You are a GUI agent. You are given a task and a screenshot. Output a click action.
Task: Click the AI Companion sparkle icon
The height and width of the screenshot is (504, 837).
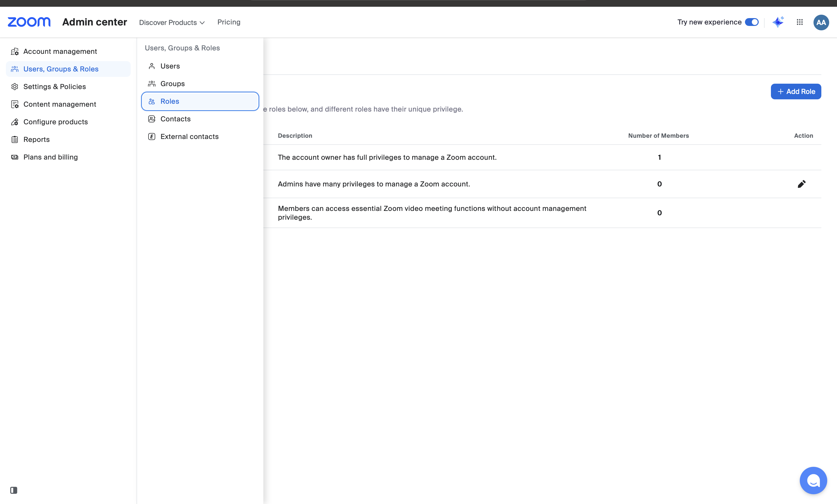[778, 22]
